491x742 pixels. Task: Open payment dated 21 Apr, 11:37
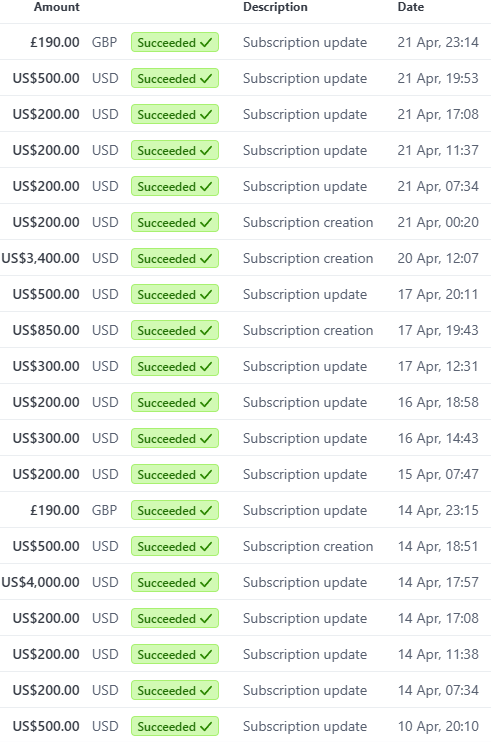246,150
